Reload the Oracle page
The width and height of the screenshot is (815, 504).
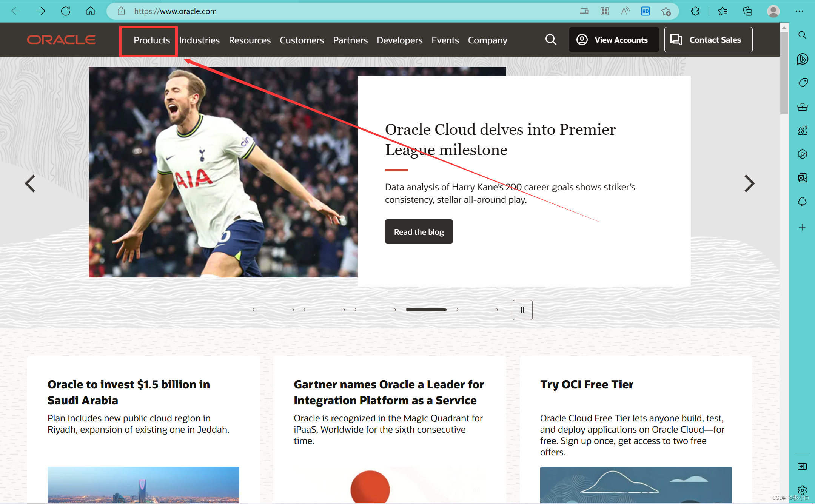[66, 11]
